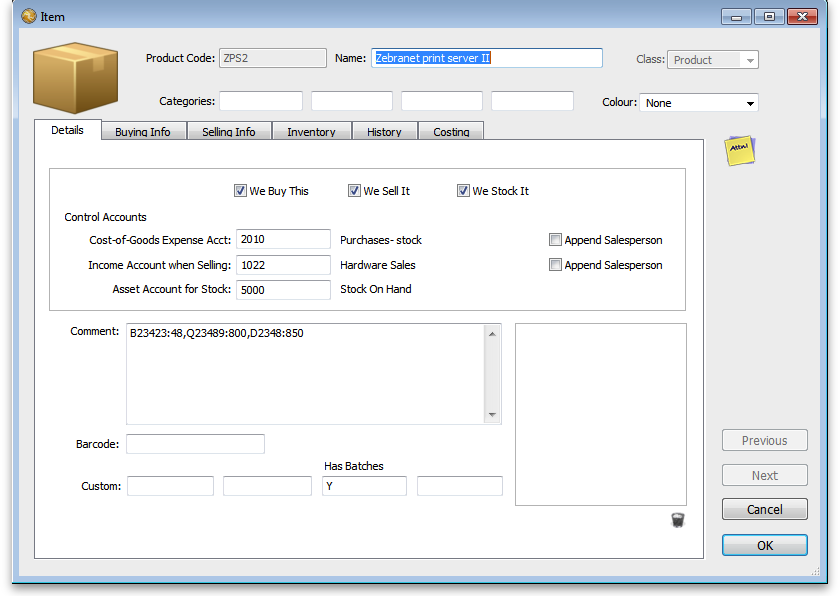The image size is (840, 596).
Task: Click the second Custom field
Action: pyautogui.click(x=267, y=486)
